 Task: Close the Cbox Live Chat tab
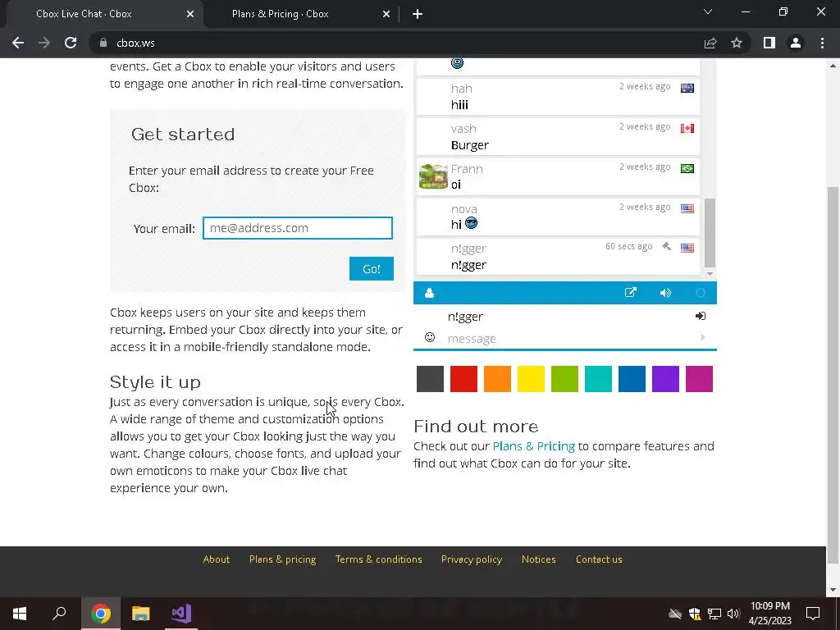click(x=190, y=14)
